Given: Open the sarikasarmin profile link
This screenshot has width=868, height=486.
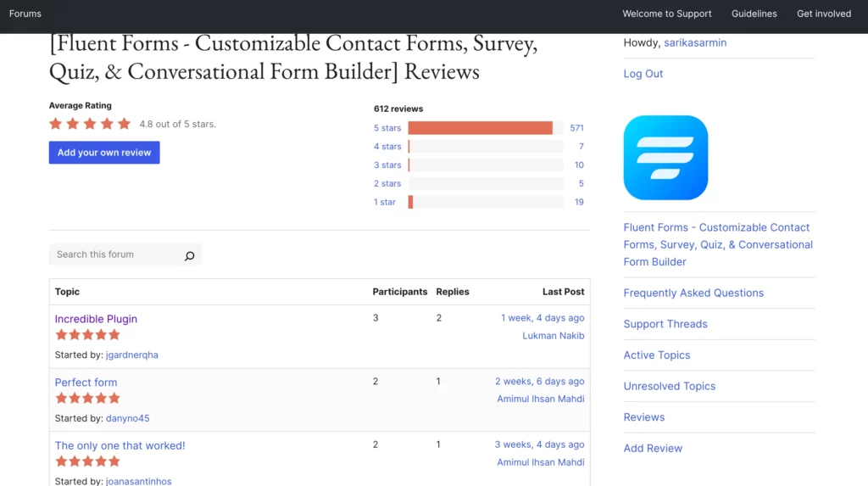Looking at the screenshot, I should (x=695, y=42).
